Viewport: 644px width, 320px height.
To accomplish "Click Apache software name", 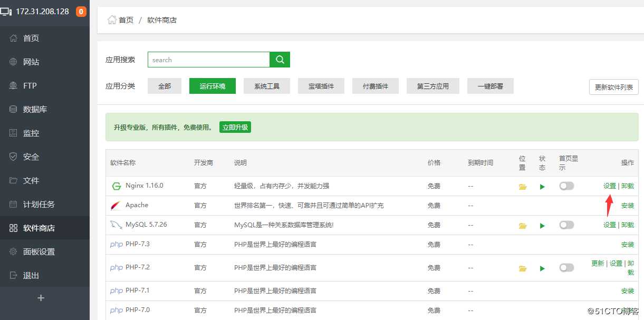I will coord(137,205).
